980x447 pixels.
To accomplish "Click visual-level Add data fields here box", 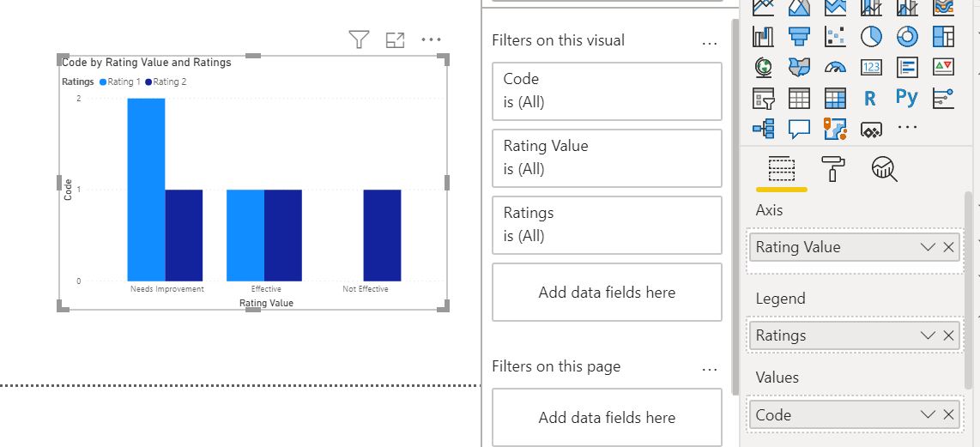I will [607, 292].
